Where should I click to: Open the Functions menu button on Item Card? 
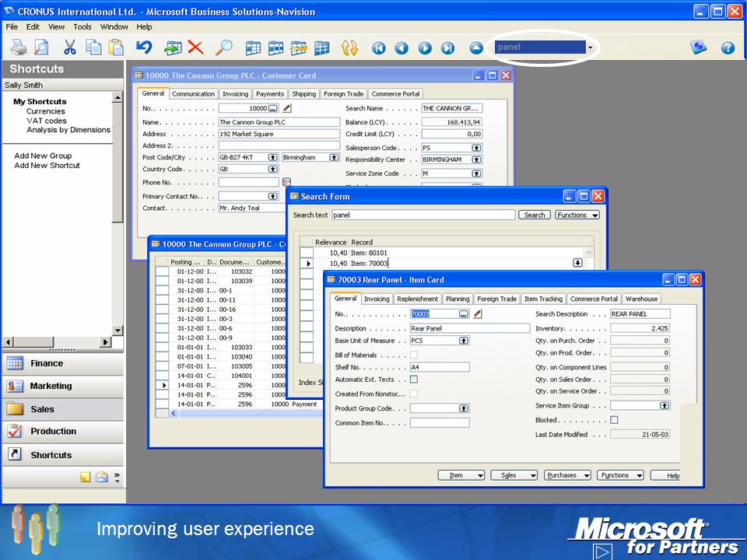click(620, 475)
